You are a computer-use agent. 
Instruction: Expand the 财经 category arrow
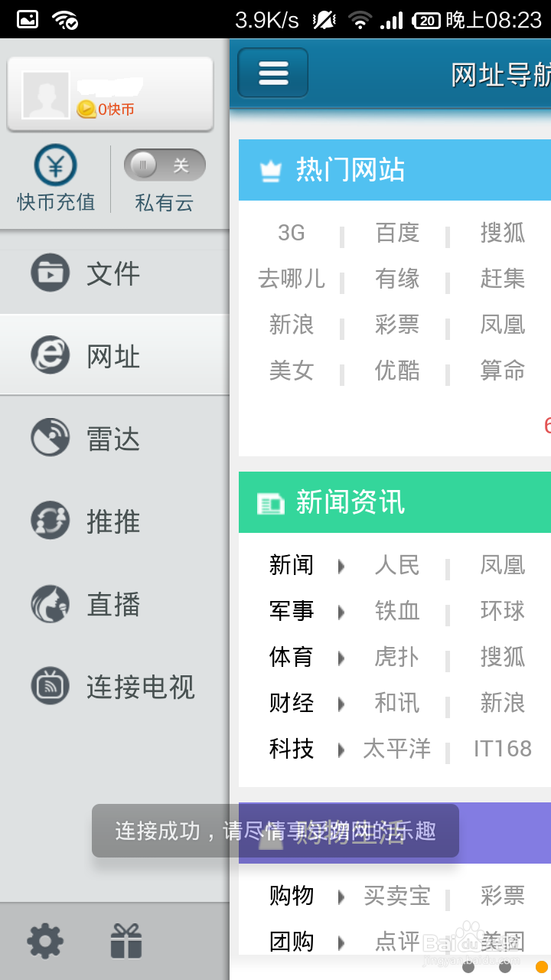pyautogui.click(x=341, y=704)
